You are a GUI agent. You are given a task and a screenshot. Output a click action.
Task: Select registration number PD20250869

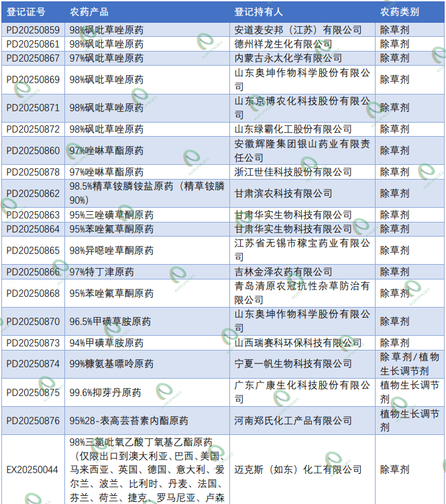(33, 80)
